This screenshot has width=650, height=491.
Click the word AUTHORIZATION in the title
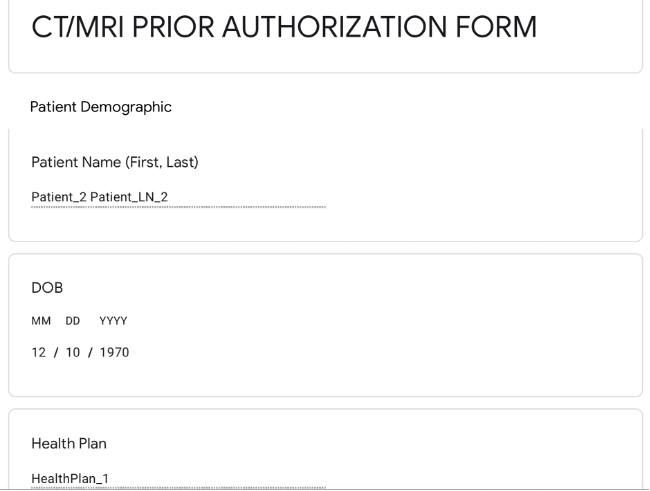pyautogui.click(x=334, y=27)
